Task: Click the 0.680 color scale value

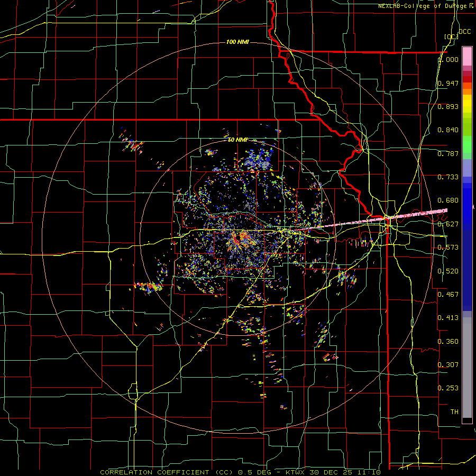Action: point(448,200)
